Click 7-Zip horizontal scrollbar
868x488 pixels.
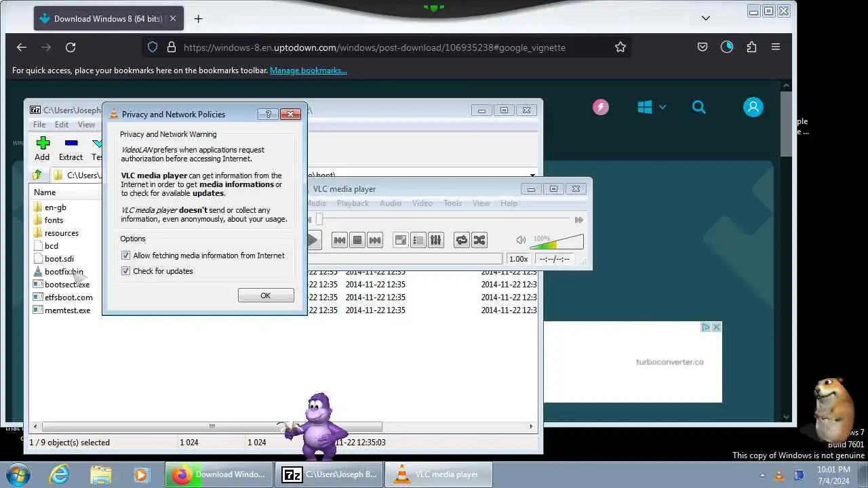click(212, 426)
